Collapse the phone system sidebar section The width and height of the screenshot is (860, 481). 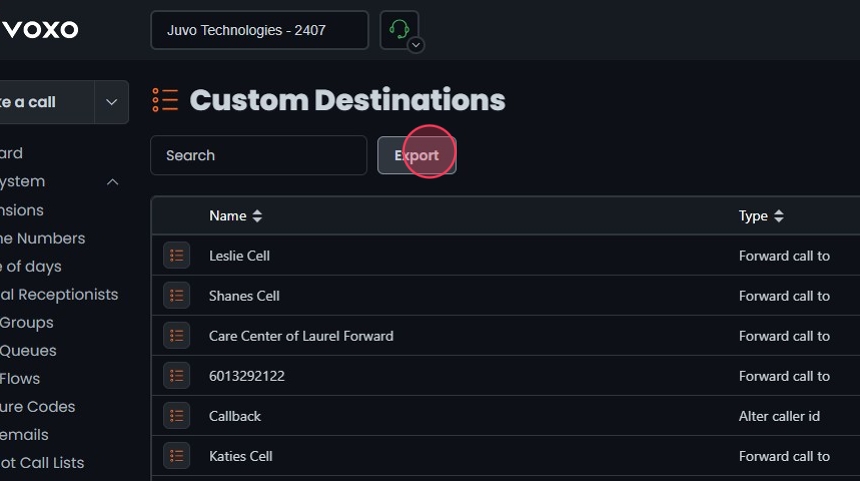click(x=112, y=182)
